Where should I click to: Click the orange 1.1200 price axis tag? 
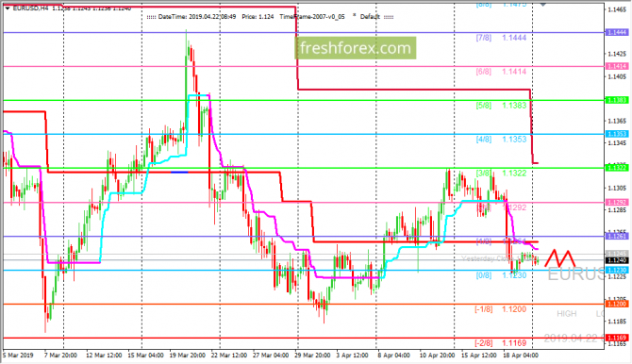(x=616, y=304)
